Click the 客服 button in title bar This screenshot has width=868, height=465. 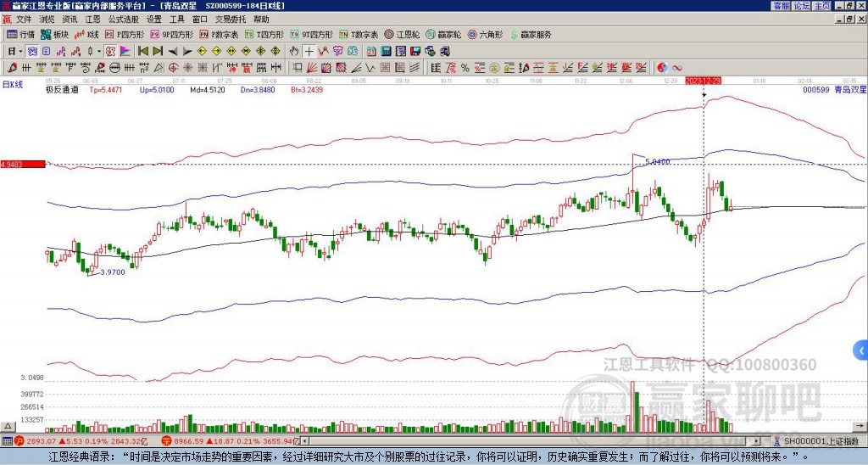click(781, 6)
